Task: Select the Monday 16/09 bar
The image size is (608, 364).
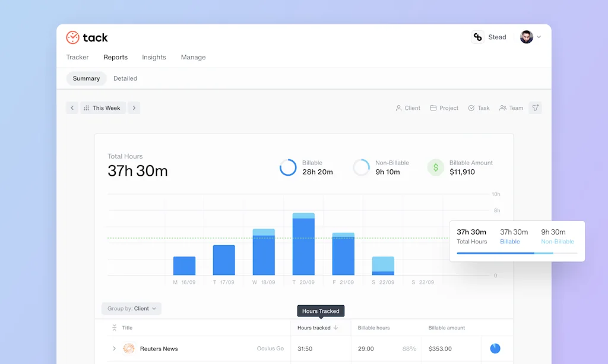Action: click(184, 266)
